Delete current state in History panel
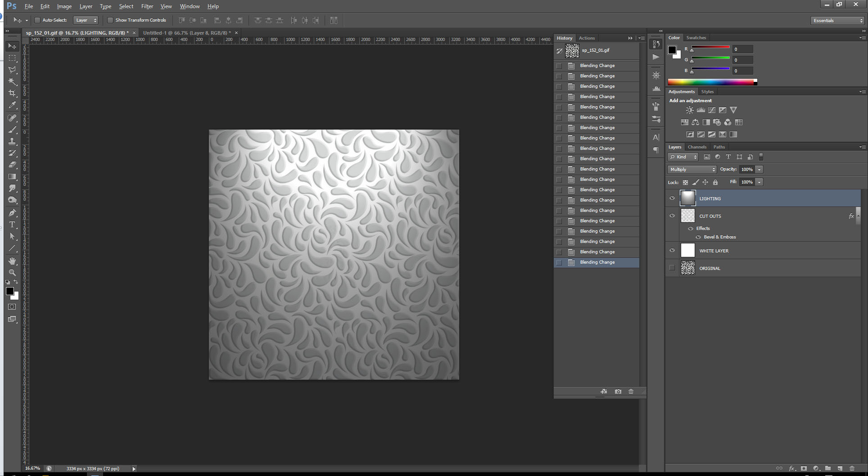This screenshot has height=476, width=868. click(x=631, y=391)
